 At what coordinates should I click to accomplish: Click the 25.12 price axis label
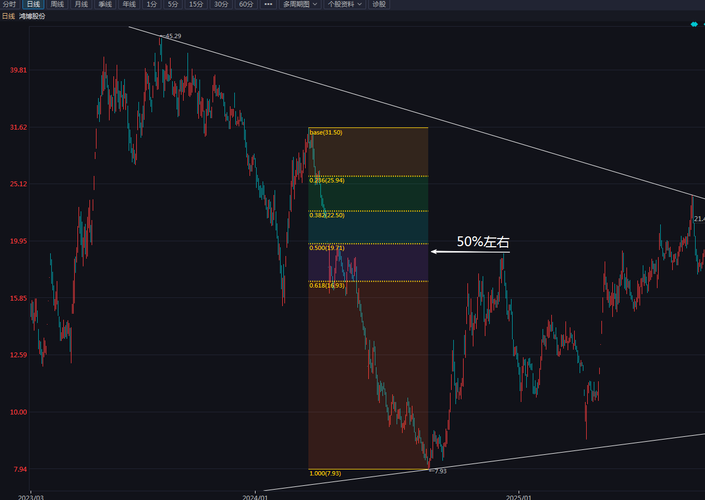click(x=18, y=184)
